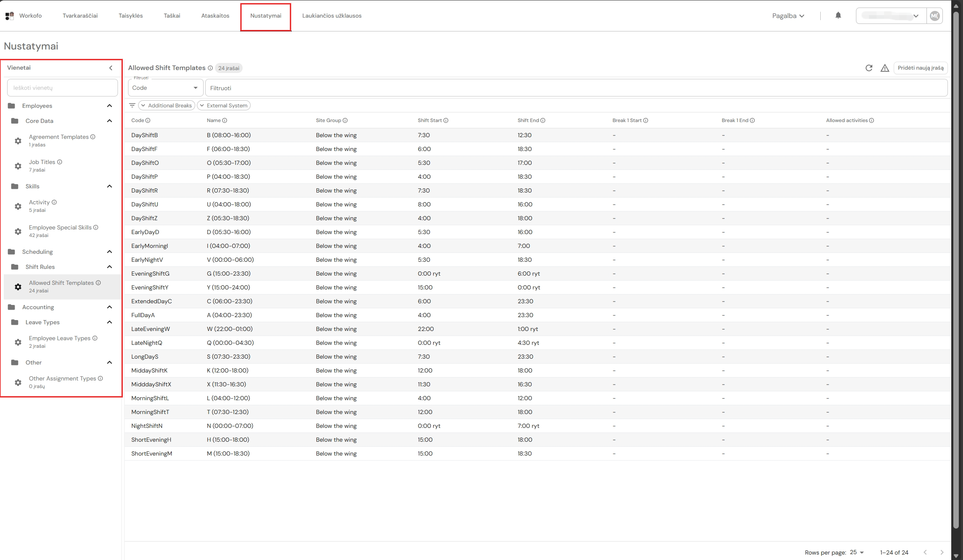The image size is (963, 560).
Task: Click info icon beside Allowed Shift Templates heading
Action: coord(210,68)
